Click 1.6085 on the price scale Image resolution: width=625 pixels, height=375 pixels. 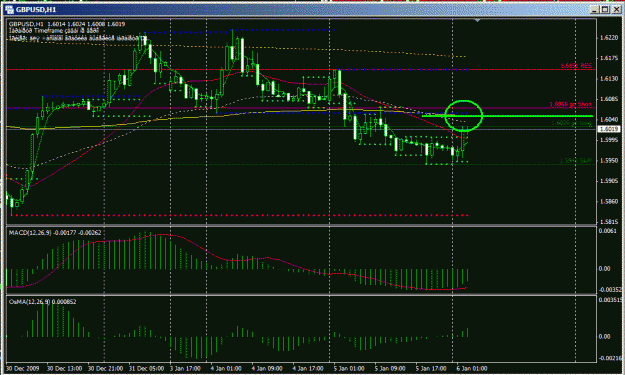[609, 99]
